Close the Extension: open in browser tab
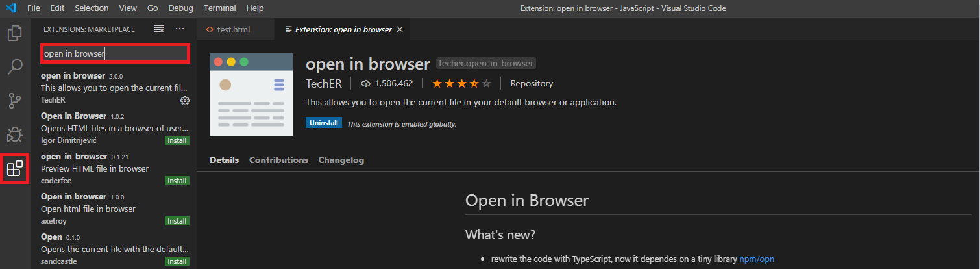The width and height of the screenshot is (980, 269). [400, 29]
